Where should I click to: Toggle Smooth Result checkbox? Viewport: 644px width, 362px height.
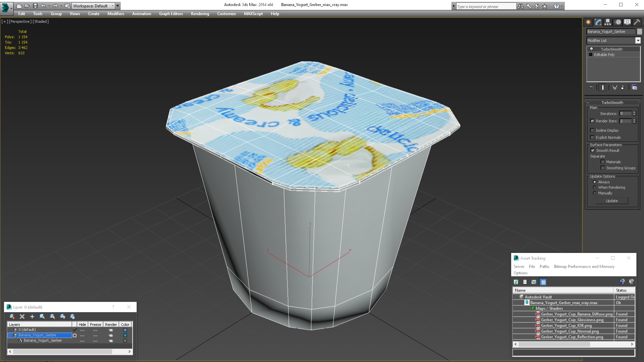[593, 150]
